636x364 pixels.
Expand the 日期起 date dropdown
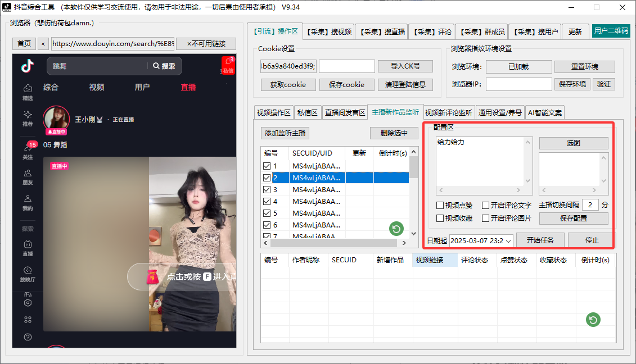(509, 240)
